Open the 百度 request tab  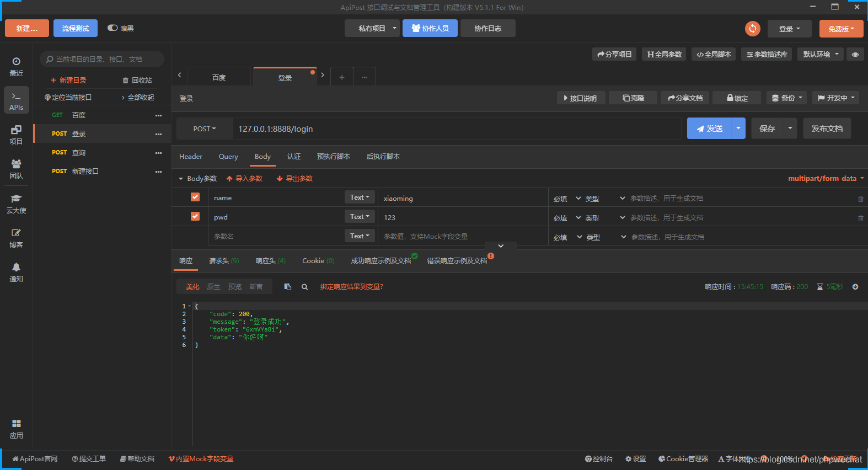coord(219,77)
